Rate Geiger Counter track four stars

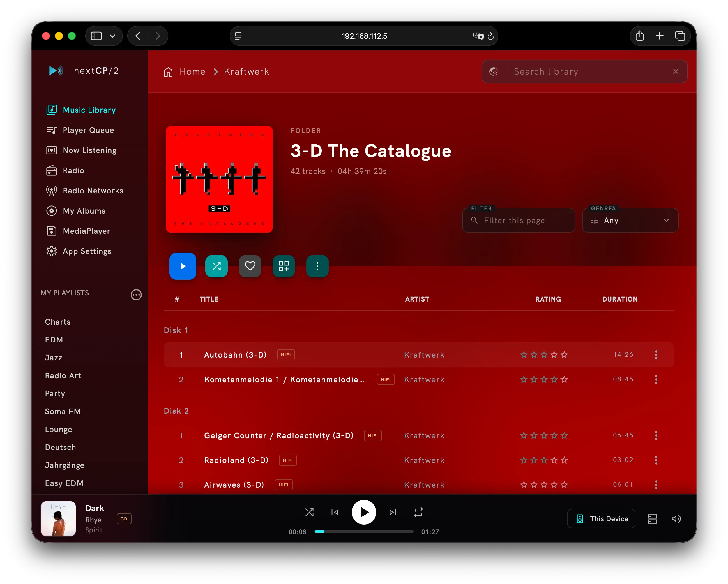pyautogui.click(x=554, y=435)
